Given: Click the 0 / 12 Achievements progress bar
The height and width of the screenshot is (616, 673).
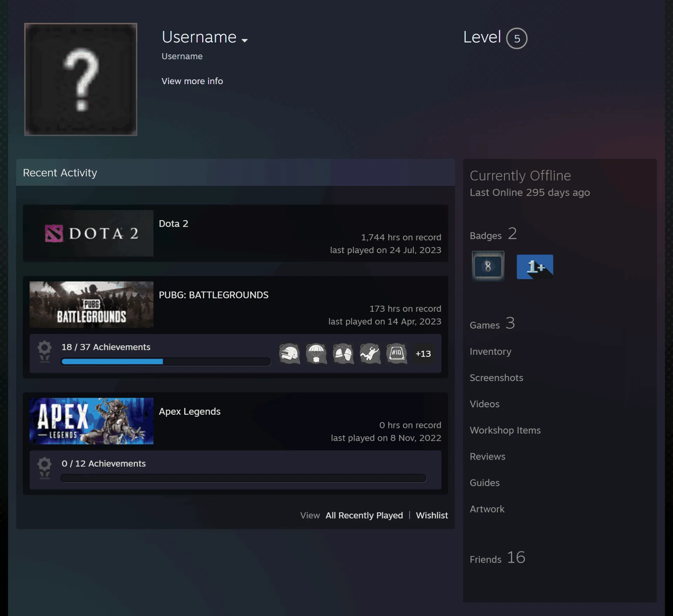Looking at the screenshot, I should (243, 478).
